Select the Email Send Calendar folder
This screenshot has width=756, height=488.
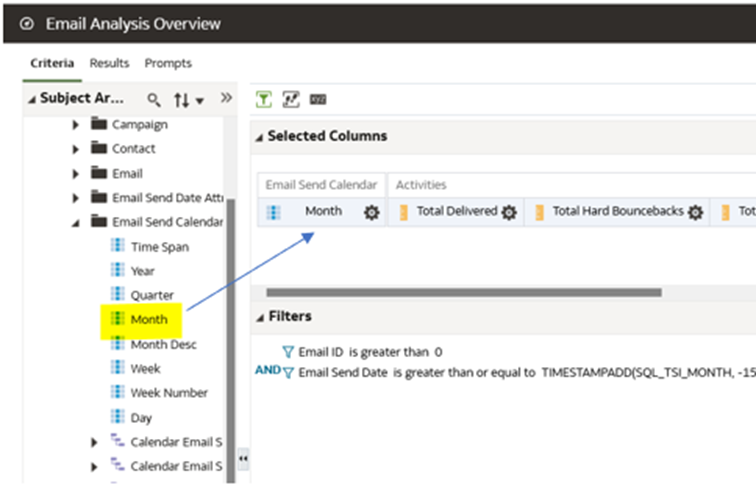click(167, 222)
